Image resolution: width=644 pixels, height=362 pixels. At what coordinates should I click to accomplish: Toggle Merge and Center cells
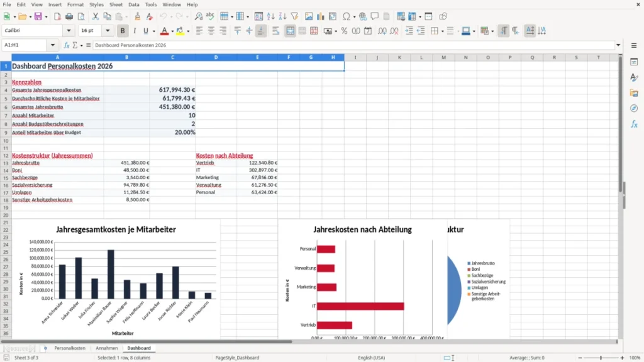click(290, 31)
